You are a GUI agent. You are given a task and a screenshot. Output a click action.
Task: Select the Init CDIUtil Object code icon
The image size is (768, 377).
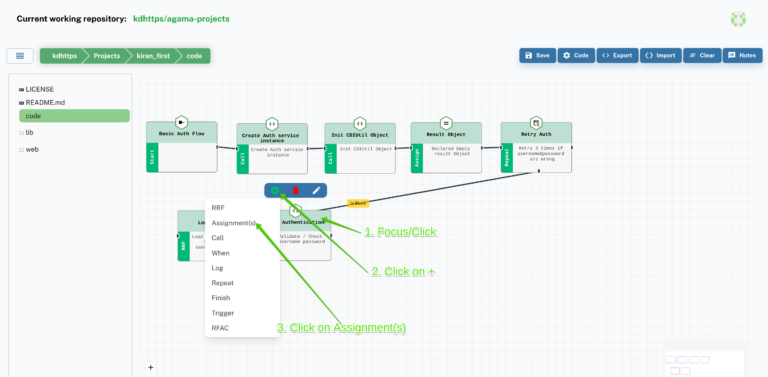[x=360, y=123]
